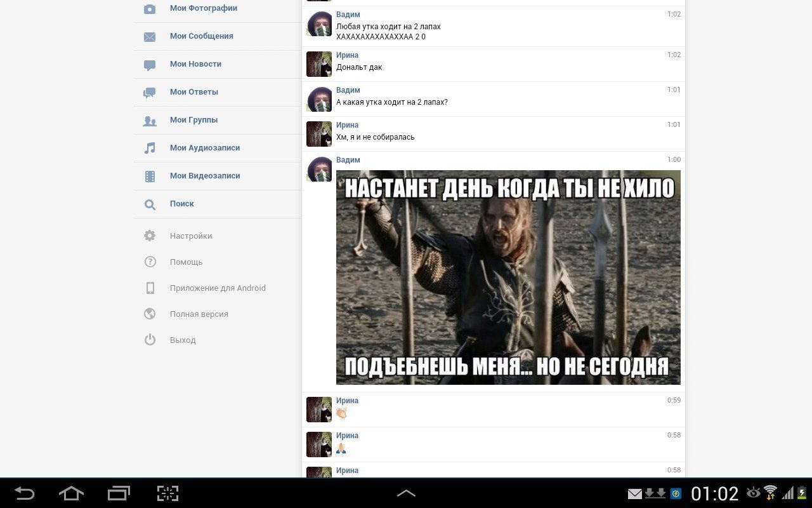Screen dimensions: 812x508
Task: Tap the globe icon for Полная версия
Action: point(150,314)
